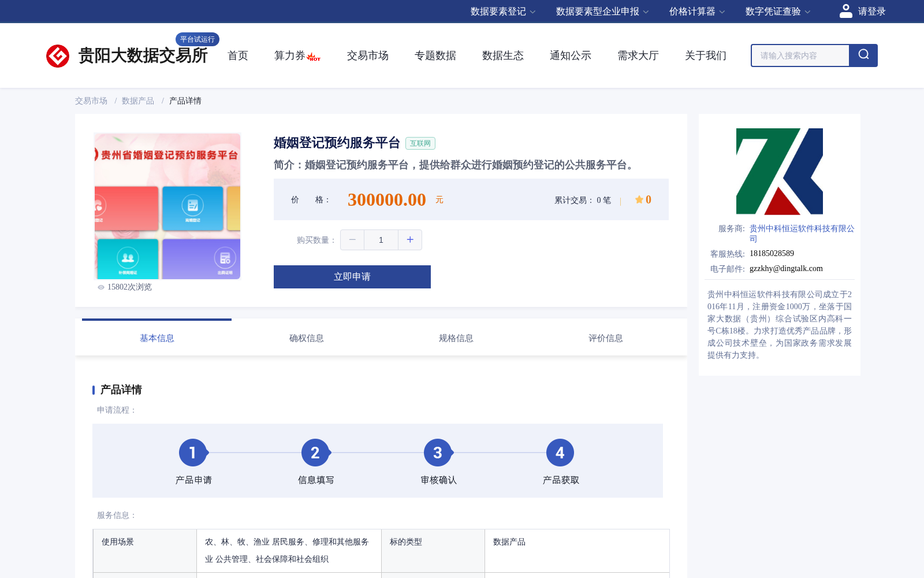This screenshot has height=578, width=924.
Task: Click the 申请流程 label
Action: [117, 410]
